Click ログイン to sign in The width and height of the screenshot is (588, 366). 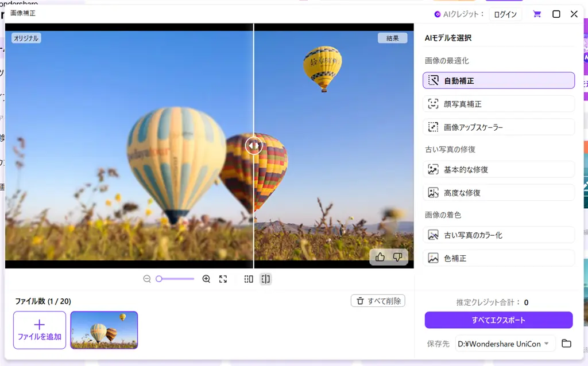click(505, 14)
